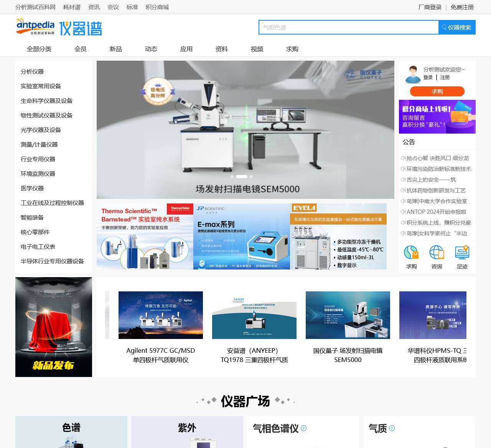491x448 pixels.
Task: Click 资讯 in top bar
Action: [94, 7]
